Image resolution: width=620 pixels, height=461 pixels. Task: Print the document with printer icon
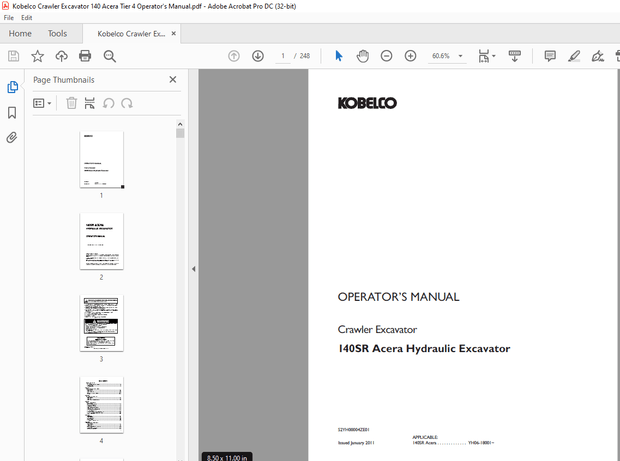point(85,56)
